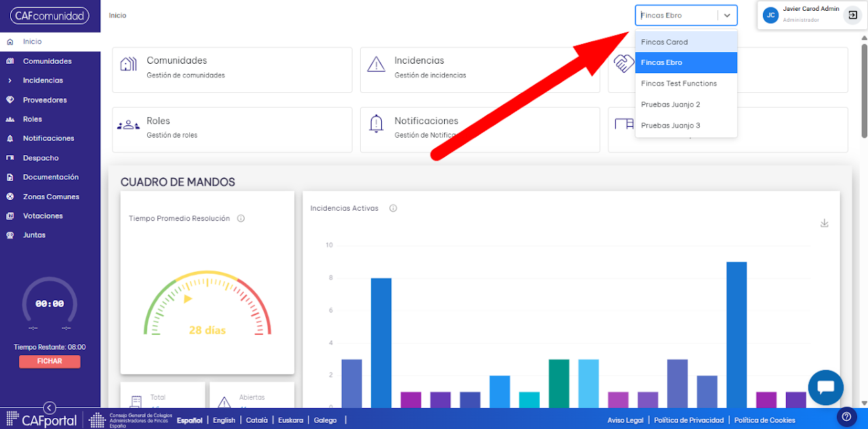Pick Fincas Test Functions in the list
This screenshot has height=429, width=868.
(686, 83)
